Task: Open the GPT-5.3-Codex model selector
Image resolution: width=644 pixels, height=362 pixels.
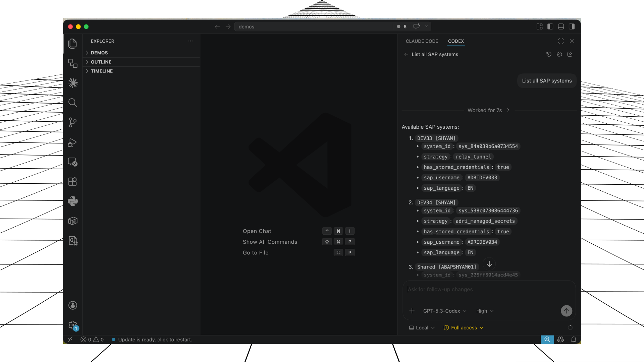Action: click(444, 311)
